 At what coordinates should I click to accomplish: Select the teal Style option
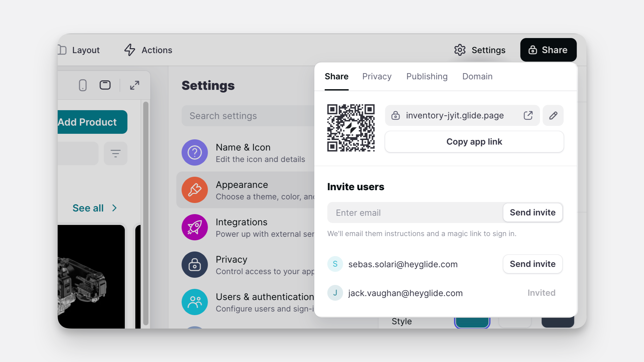(x=472, y=322)
